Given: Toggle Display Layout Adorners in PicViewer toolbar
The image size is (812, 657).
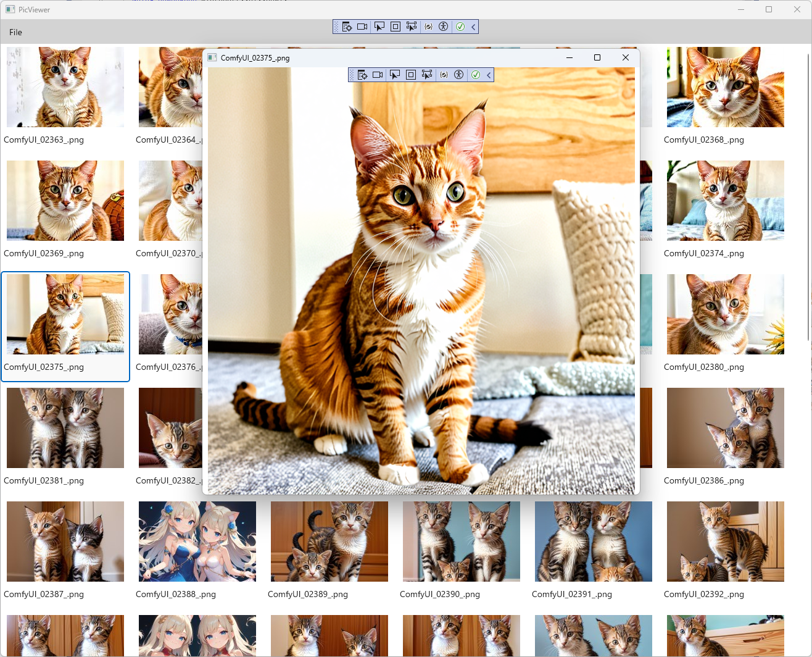Looking at the screenshot, I should [396, 27].
